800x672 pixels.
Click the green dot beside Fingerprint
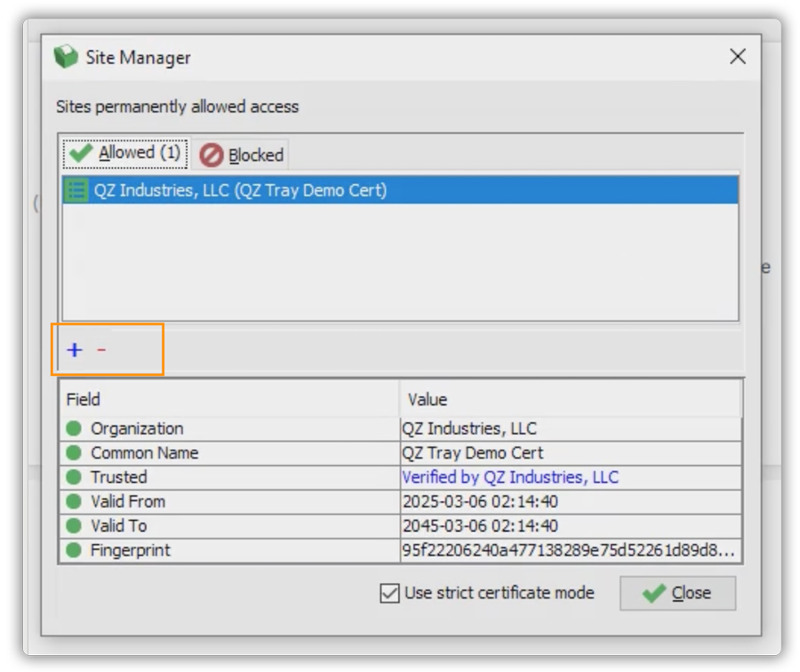[74, 550]
